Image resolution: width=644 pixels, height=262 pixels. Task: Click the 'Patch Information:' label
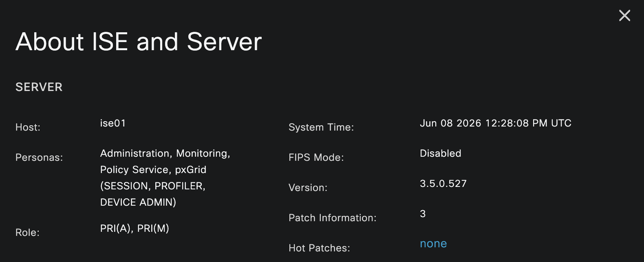(333, 218)
